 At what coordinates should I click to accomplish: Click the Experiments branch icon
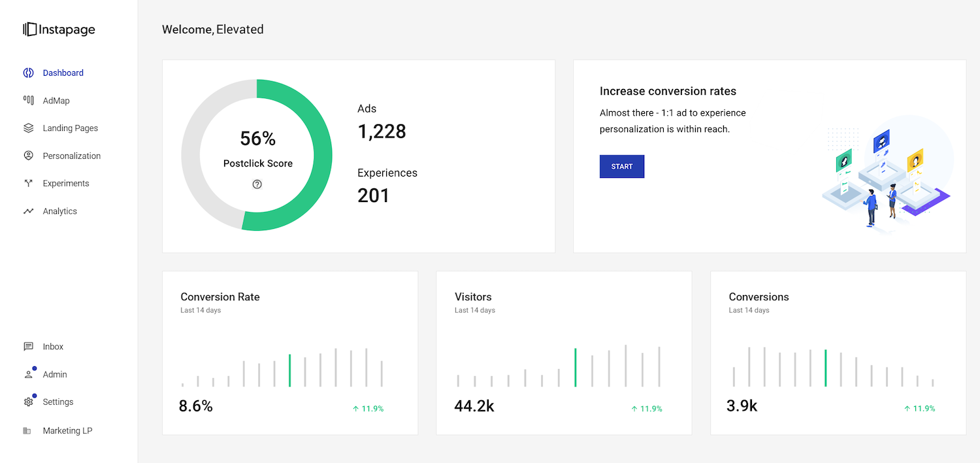point(28,184)
